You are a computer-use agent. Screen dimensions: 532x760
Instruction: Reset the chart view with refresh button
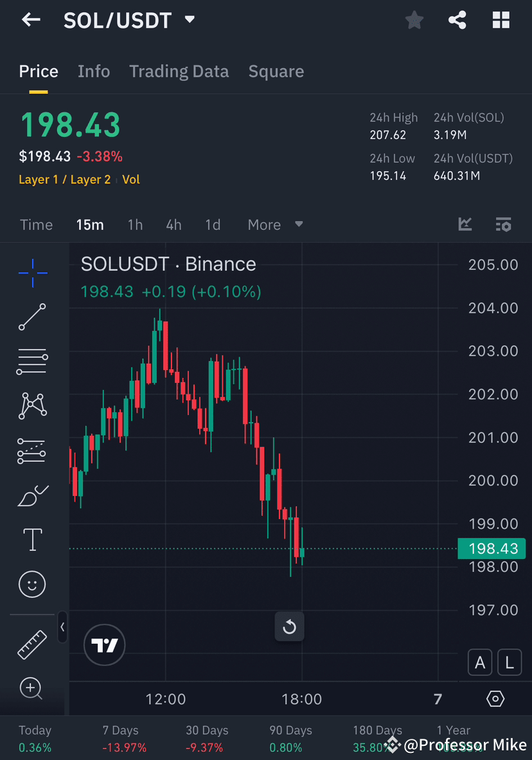pos(289,626)
